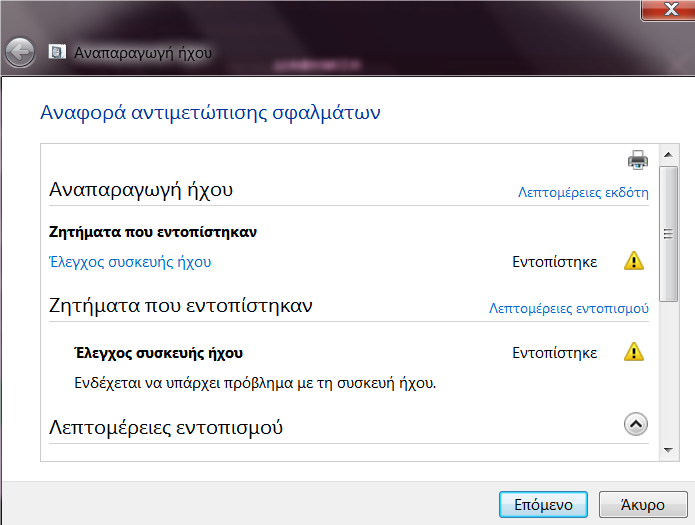This screenshot has height=525, width=695.
Task: Go back with the round arrow button
Action: point(20,52)
